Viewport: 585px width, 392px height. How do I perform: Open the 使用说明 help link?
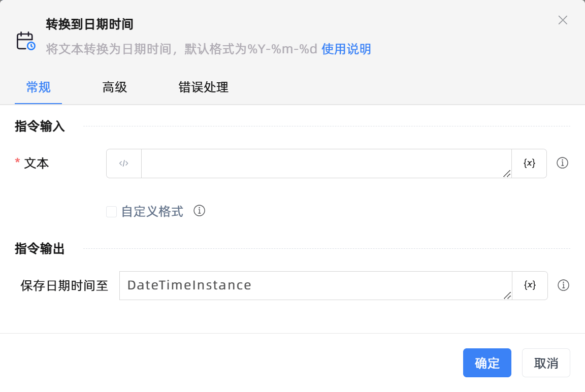tap(346, 49)
